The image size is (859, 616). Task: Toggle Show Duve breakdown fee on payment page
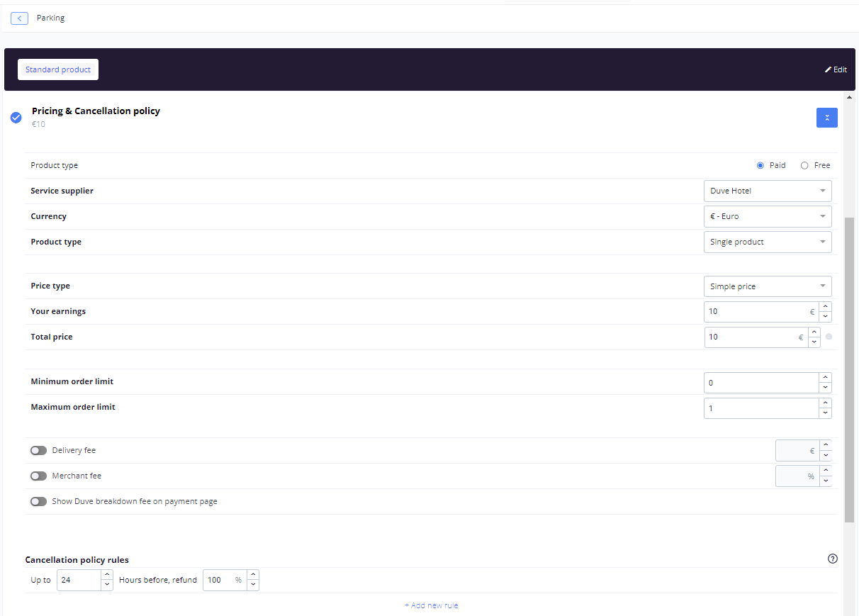(x=38, y=501)
